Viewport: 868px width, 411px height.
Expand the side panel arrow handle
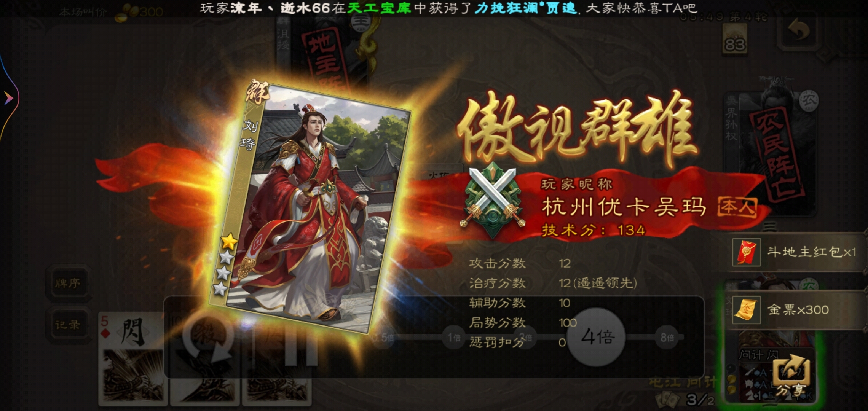(x=8, y=98)
